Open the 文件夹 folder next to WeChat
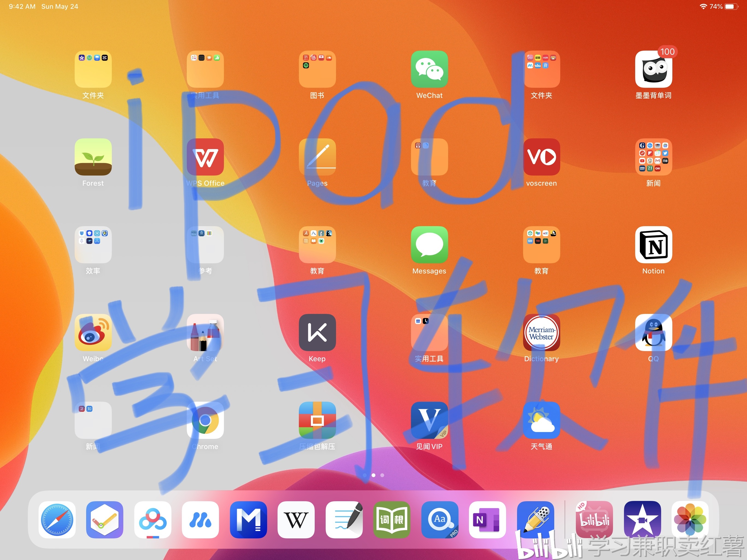Image resolution: width=747 pixels, height=560 pixels. [541, 69]
